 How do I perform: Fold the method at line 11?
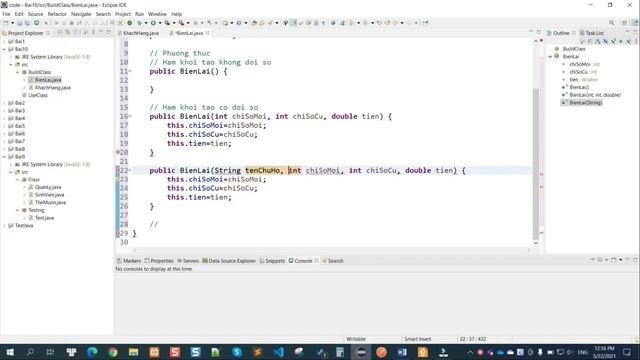point(130,71)
